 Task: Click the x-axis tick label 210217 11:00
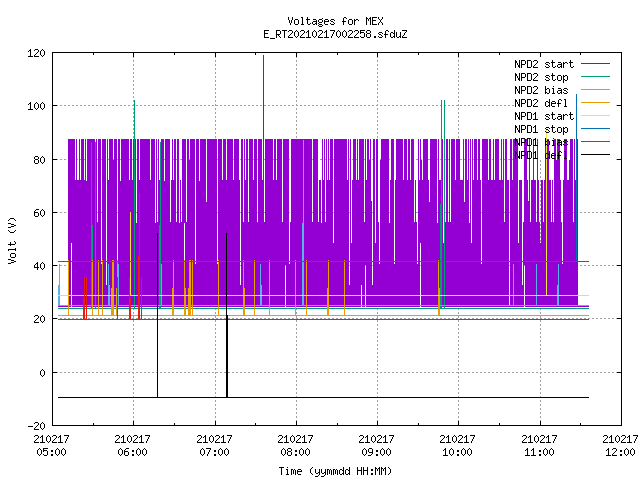tap(539, 446)
